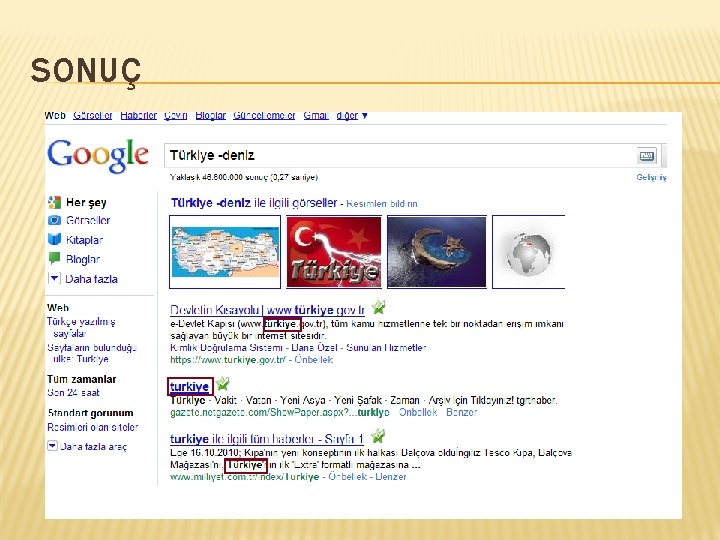This screenshot has height=540, width=720.
Task: Star the Devletin Kısayolu result
Action: pyautogui.click(x=378, y=307)
